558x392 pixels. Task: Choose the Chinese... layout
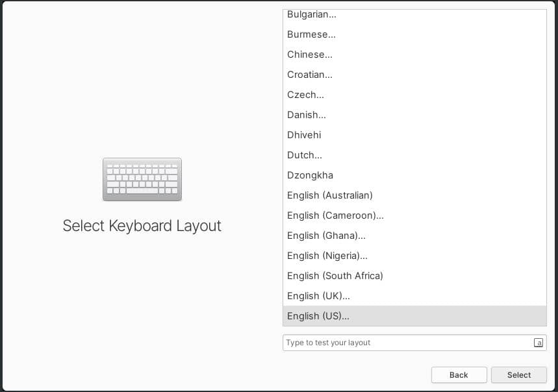414,55
